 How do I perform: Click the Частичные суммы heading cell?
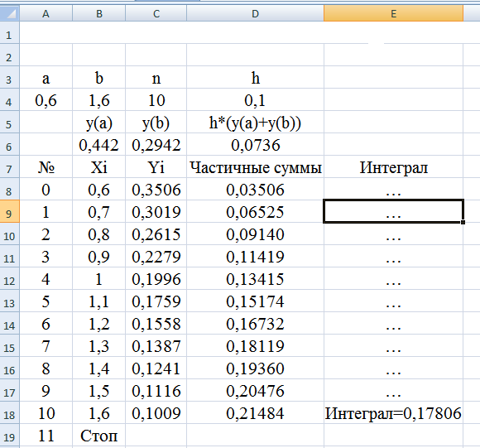point(255,167)
